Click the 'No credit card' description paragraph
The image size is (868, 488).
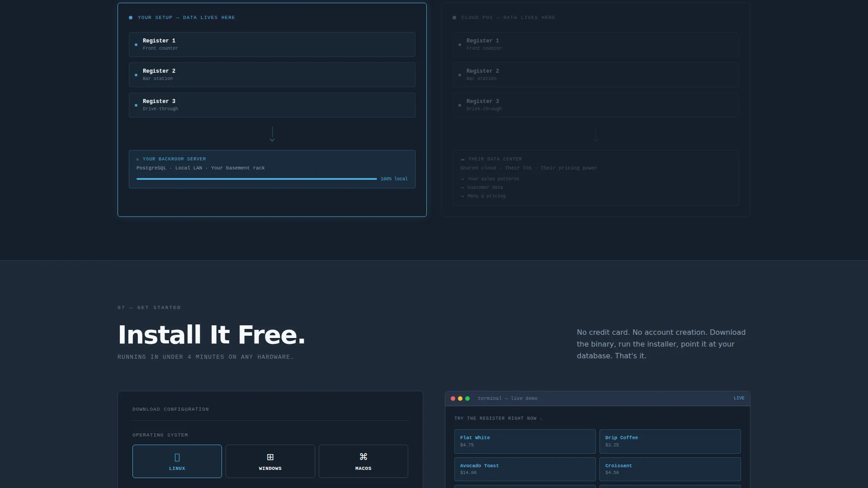(661, 344)
